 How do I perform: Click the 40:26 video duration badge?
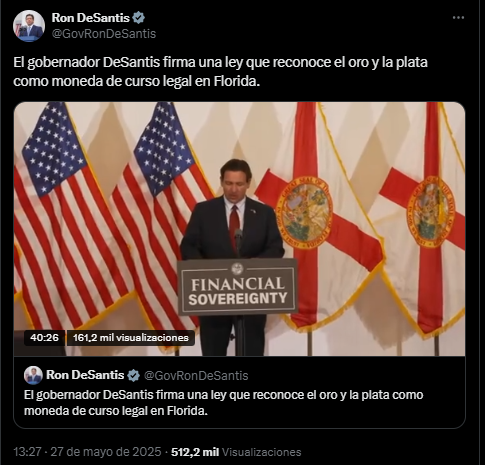point(44,338)
